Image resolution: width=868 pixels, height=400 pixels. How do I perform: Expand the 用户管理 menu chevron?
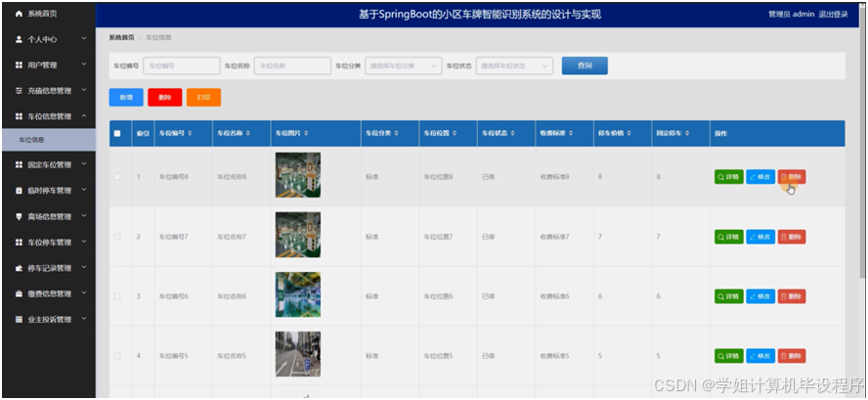84,65
